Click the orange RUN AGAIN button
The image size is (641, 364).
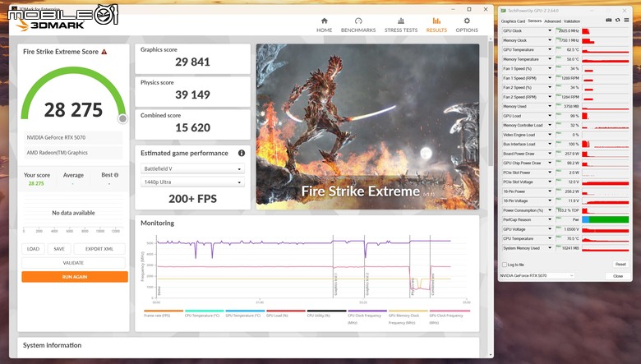(x=75, y=277)
